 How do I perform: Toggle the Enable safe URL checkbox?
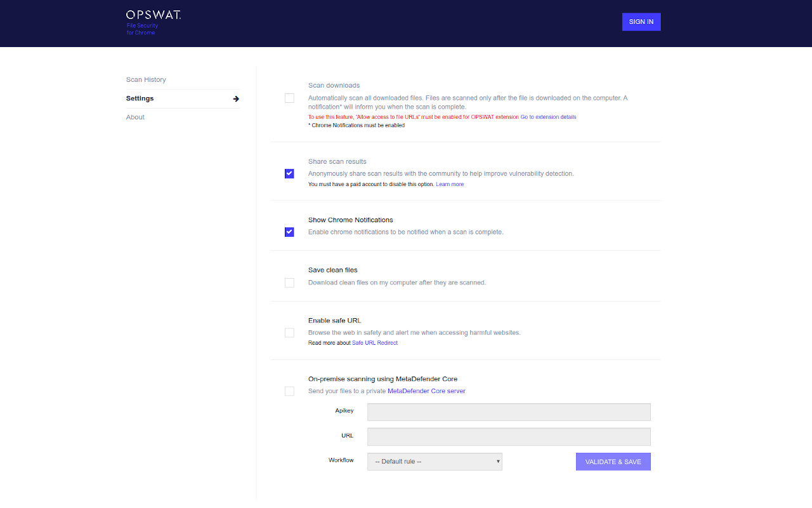pyautogui.click(x=289, y=332)
